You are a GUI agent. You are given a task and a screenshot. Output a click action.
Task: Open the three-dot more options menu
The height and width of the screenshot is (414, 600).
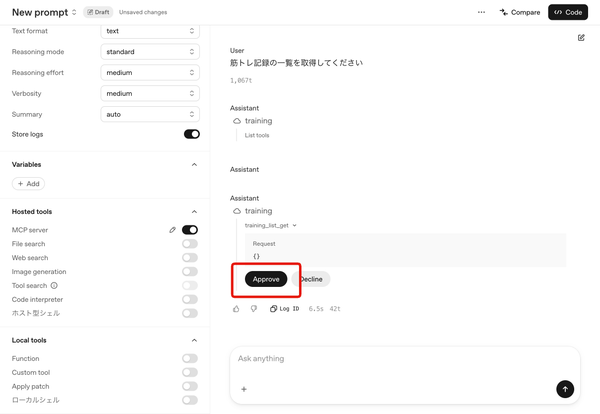pos(481,12)
